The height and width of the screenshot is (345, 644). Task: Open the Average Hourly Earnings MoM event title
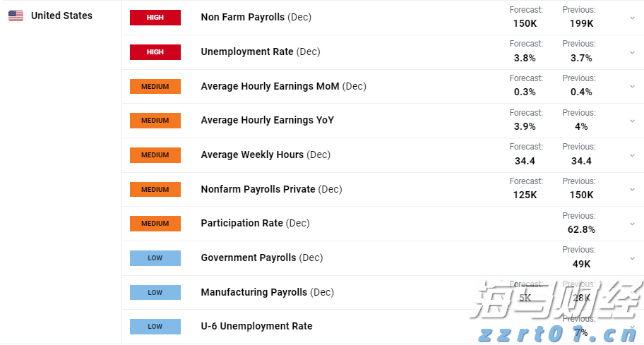pos(270,86)
